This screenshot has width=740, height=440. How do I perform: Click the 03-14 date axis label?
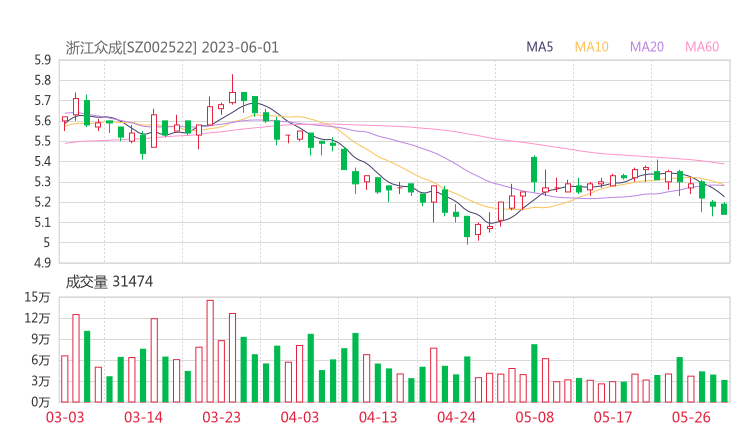143,417
